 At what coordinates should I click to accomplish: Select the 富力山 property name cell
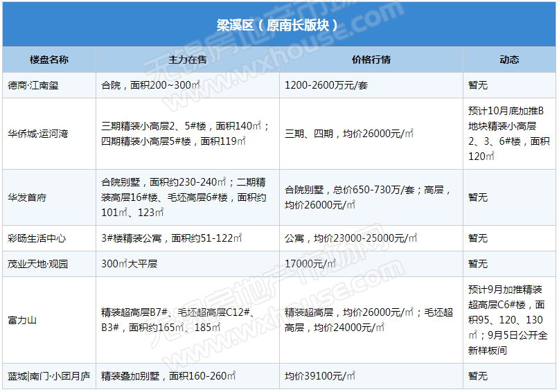22,320
